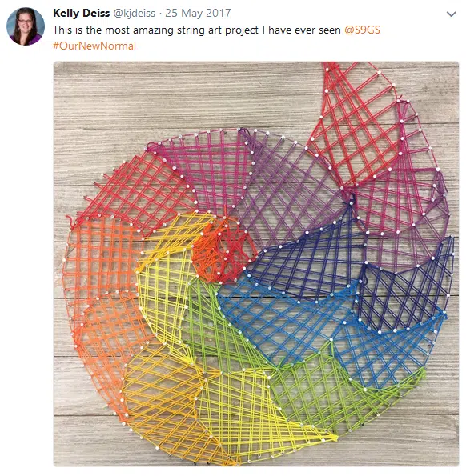Open the string art photo
Screen dimensions: 466x476
tap(255, 263)
